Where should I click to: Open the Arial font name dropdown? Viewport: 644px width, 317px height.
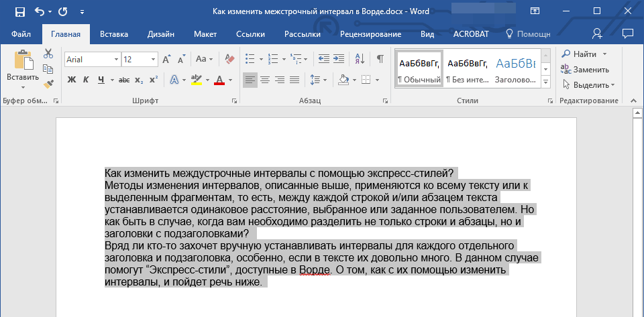point(116,59)
